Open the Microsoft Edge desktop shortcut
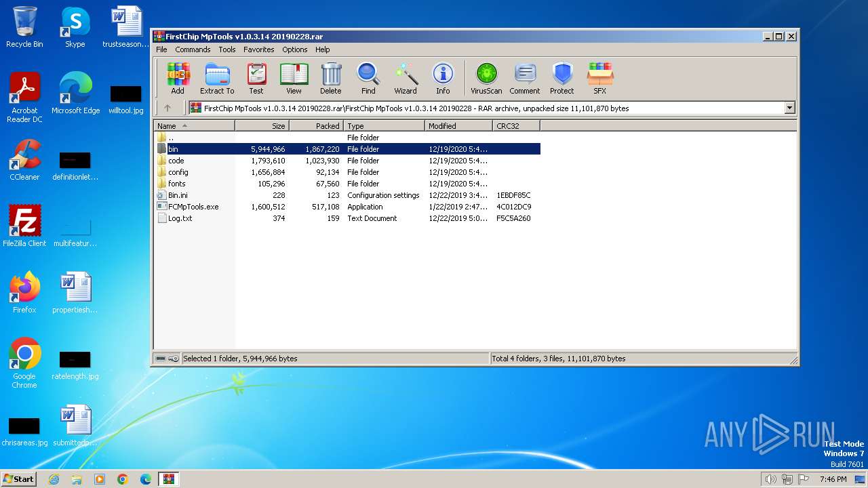 75,94
